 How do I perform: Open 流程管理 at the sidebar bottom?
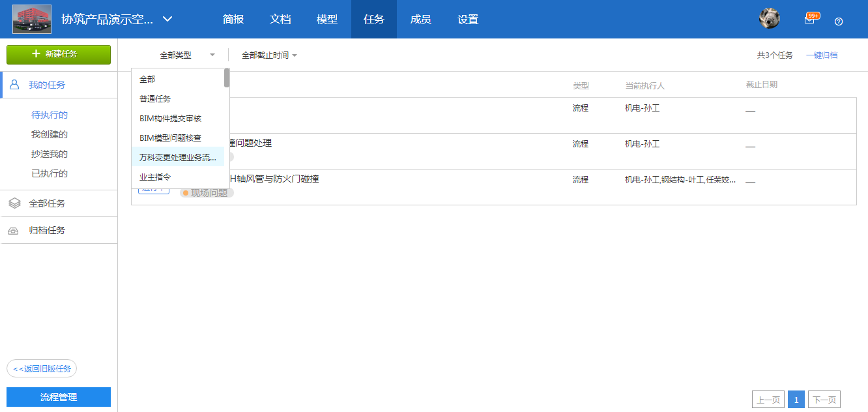click(x=59, y=397)
